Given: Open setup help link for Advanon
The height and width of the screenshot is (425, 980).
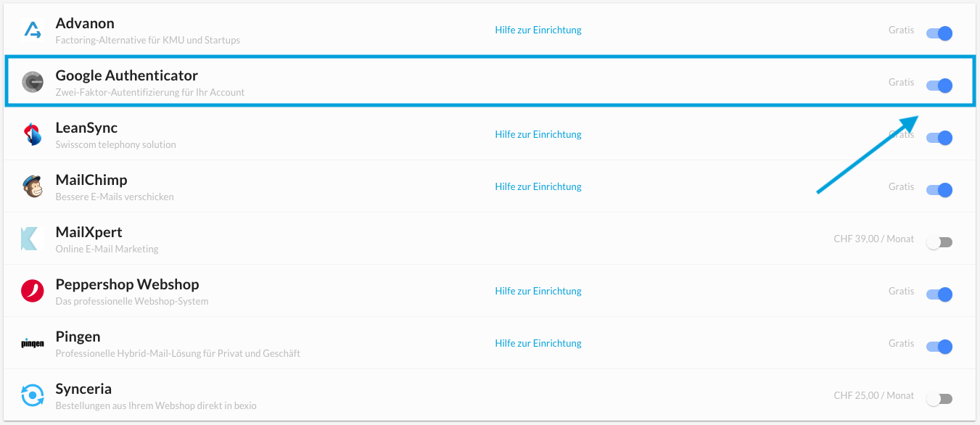Looking at the screenshot, I should [x=538, y=30].
